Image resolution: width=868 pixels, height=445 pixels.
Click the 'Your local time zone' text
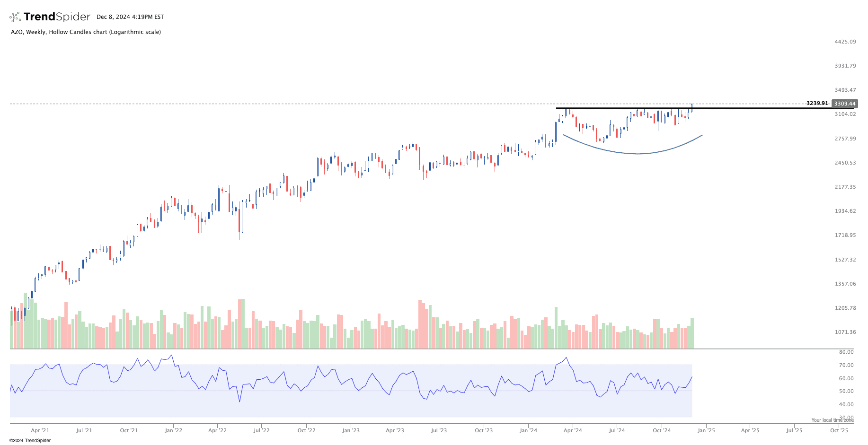pos(832,420)
